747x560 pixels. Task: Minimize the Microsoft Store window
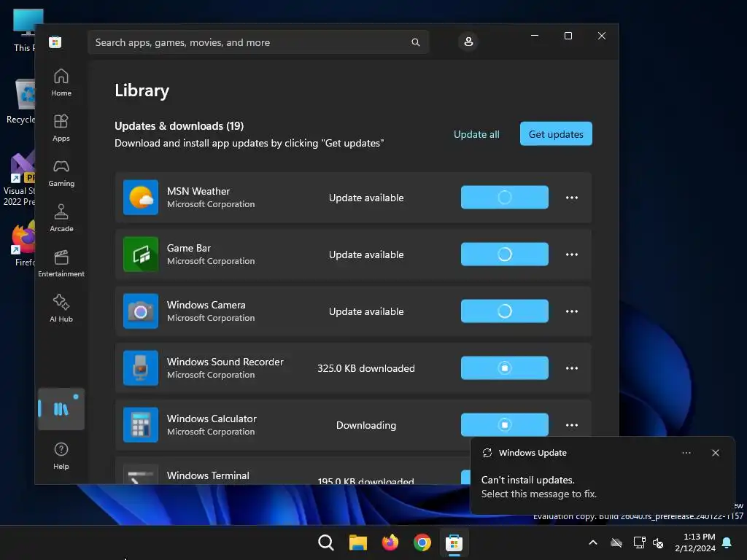click(x=535, y=36)
